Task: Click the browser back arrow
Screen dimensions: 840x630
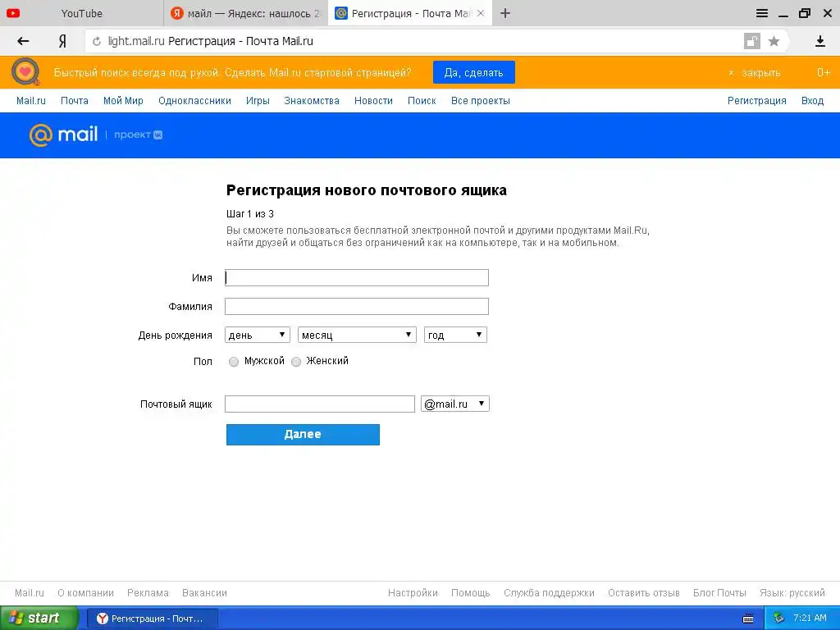Action: click(23, 41)
